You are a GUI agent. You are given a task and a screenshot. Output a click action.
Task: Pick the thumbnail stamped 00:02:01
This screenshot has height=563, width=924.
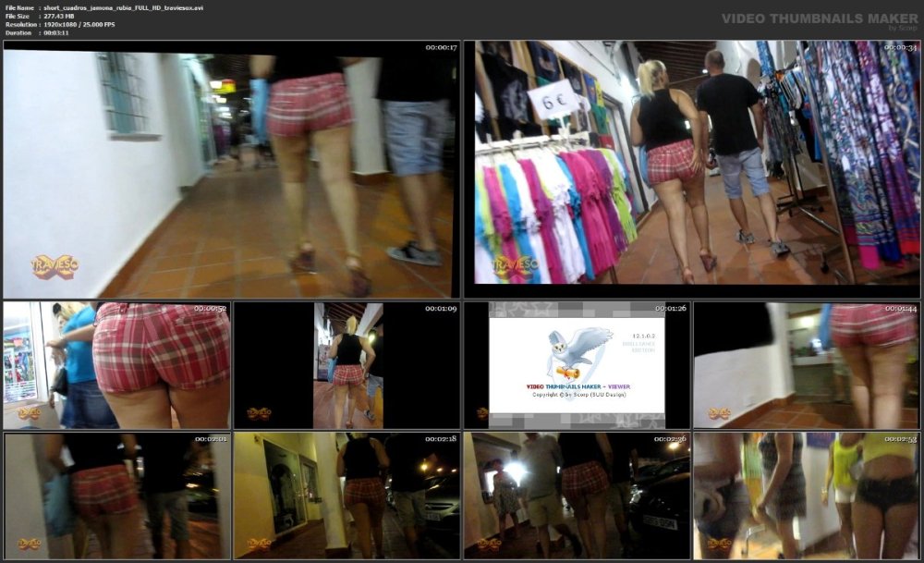(x=116, y=496)
